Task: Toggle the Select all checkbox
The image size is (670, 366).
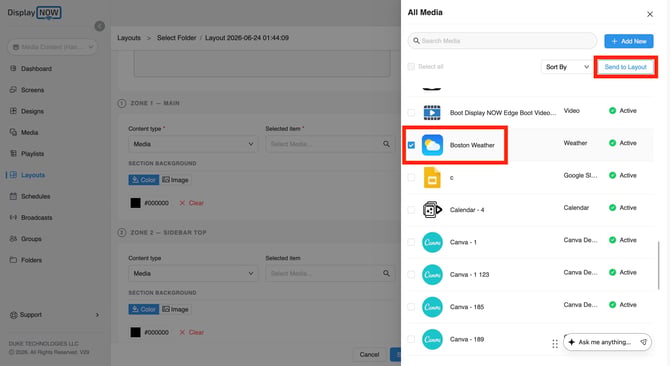Action: click(x=411, y=67)
